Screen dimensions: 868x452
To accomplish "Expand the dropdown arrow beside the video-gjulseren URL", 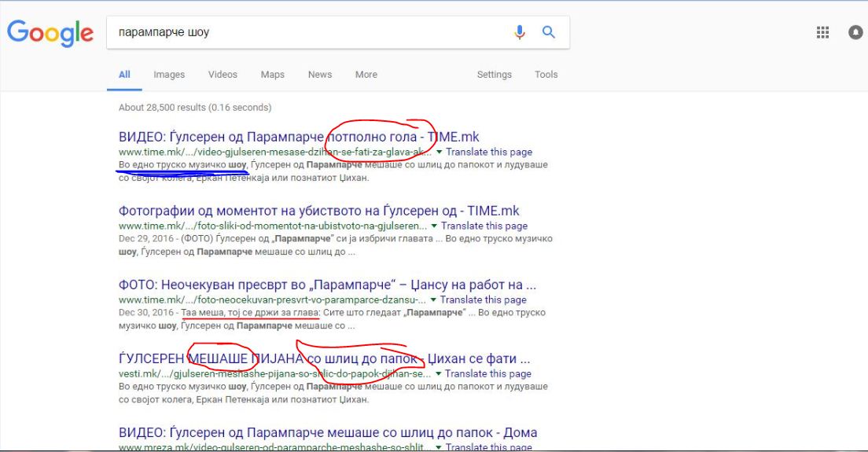I will 439,153.
